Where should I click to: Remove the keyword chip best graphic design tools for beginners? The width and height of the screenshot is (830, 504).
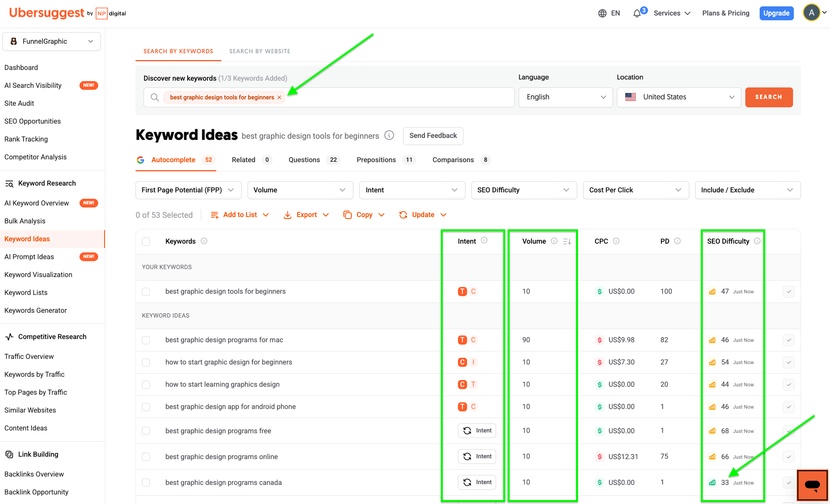tap(279, 97)
